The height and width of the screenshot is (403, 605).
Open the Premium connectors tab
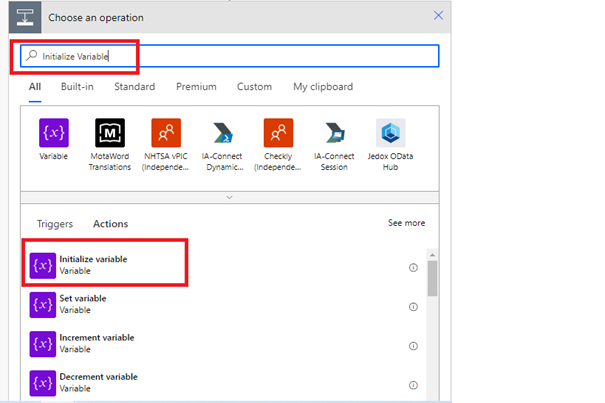196,86
